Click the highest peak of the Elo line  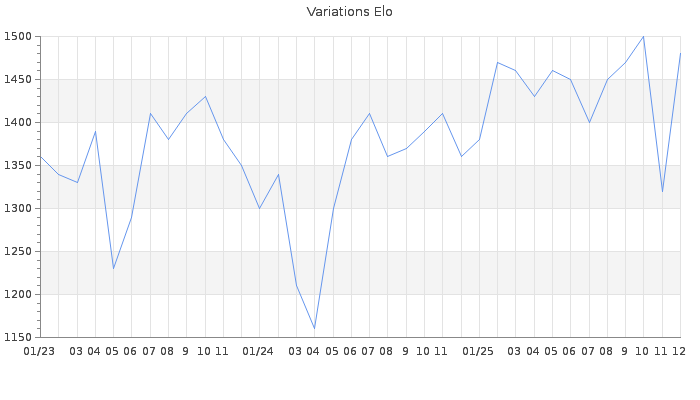pyautogui.click(x=643, y=37)
